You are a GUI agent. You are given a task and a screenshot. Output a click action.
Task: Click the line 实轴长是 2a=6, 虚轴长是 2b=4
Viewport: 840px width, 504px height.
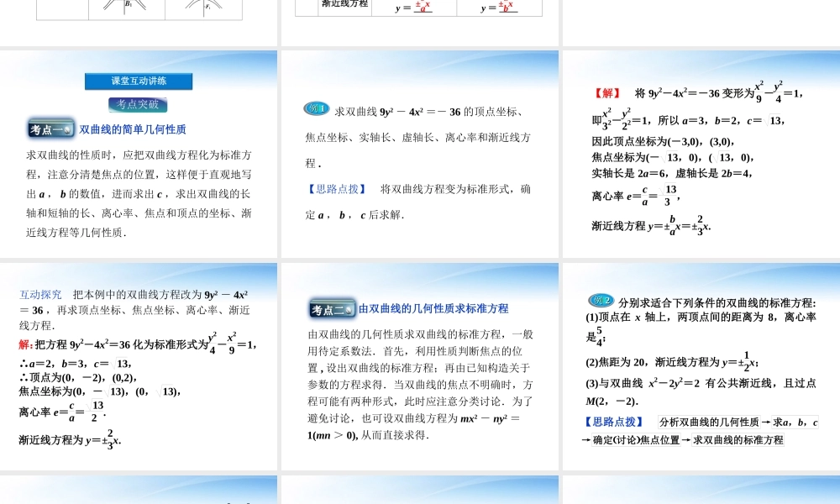coord(672,173)
